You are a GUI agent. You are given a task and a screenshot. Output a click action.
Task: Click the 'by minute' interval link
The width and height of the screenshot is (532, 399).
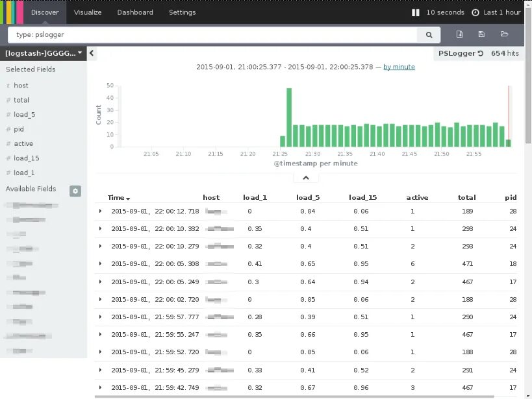[399, 67]
